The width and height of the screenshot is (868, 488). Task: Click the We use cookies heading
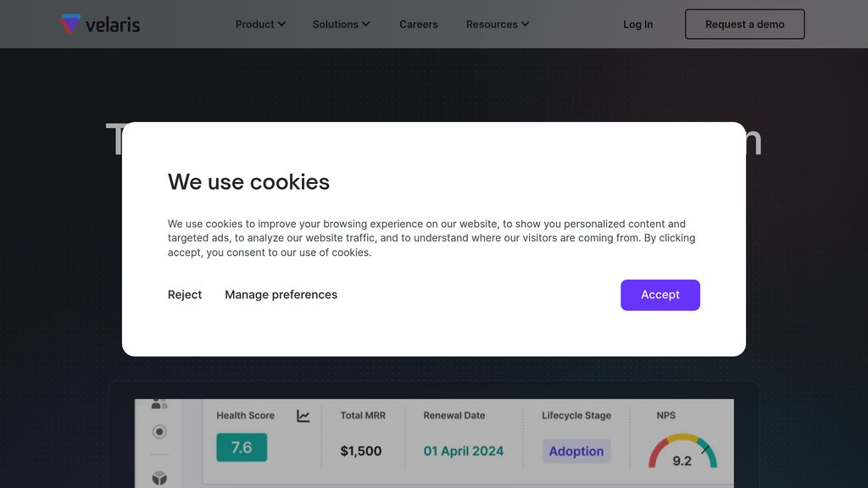click(248, 182)
